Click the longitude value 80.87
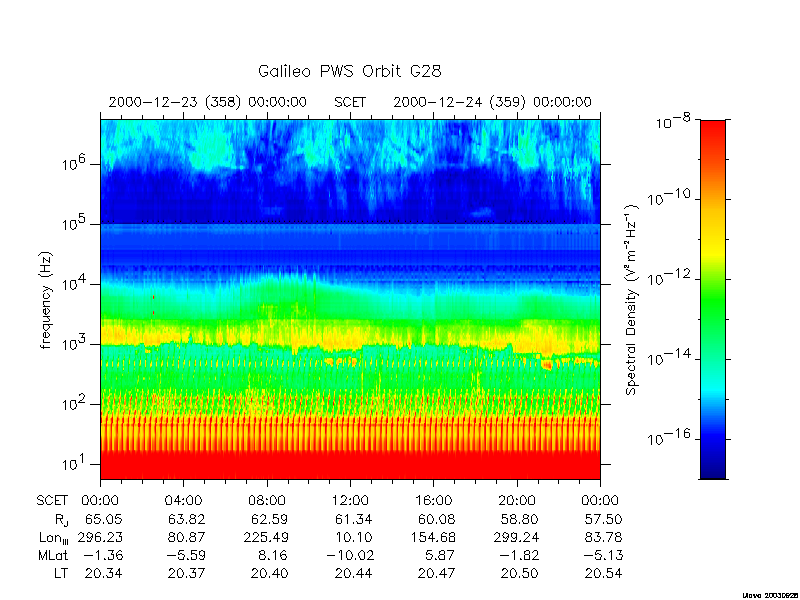 187,537
